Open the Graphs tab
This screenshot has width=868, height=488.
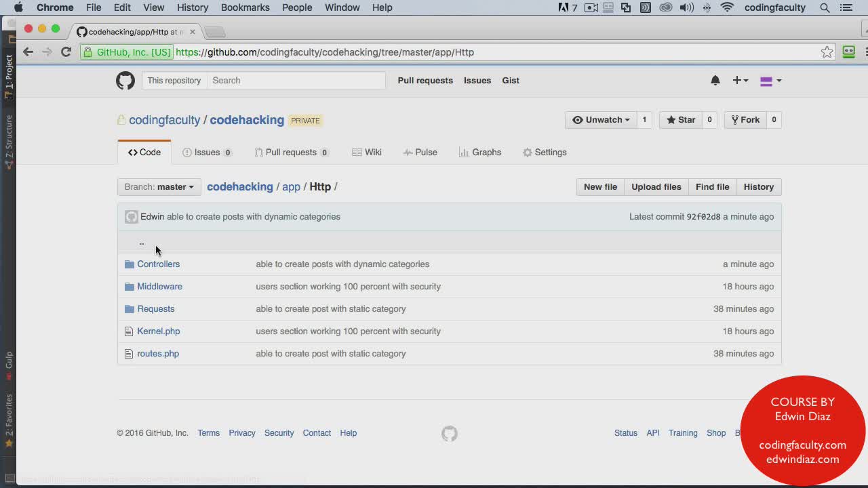(x=480, y=152)
